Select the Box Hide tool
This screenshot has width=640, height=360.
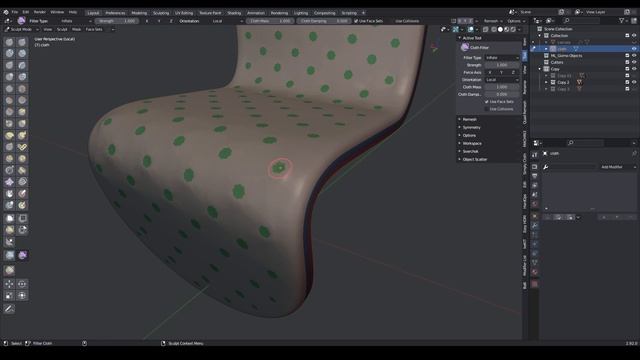(22, 218)
